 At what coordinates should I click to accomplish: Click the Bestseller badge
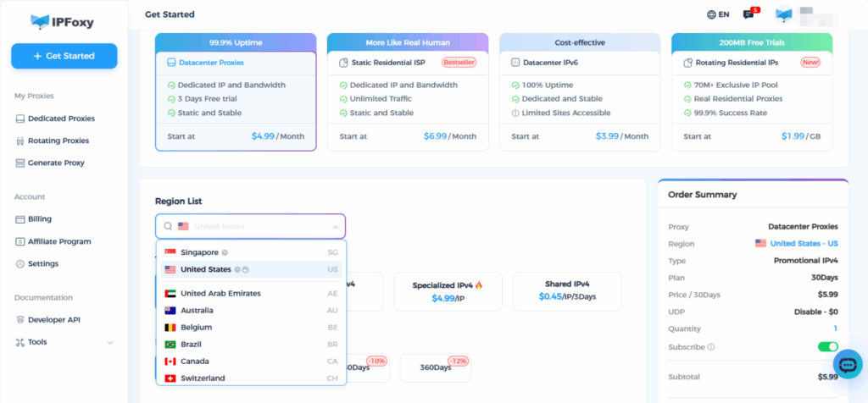pos(459,63)
